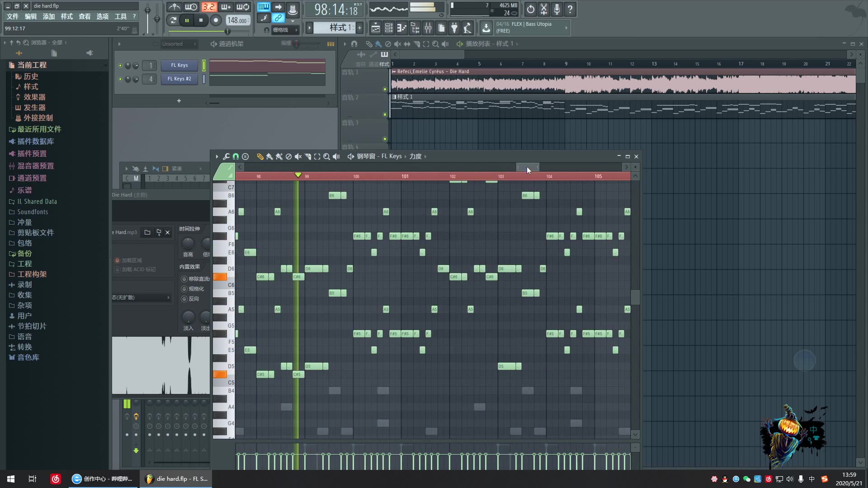Viewport: 868px width, 488px height.
Task: Open the 样式 menu
Action: [67, 16]
